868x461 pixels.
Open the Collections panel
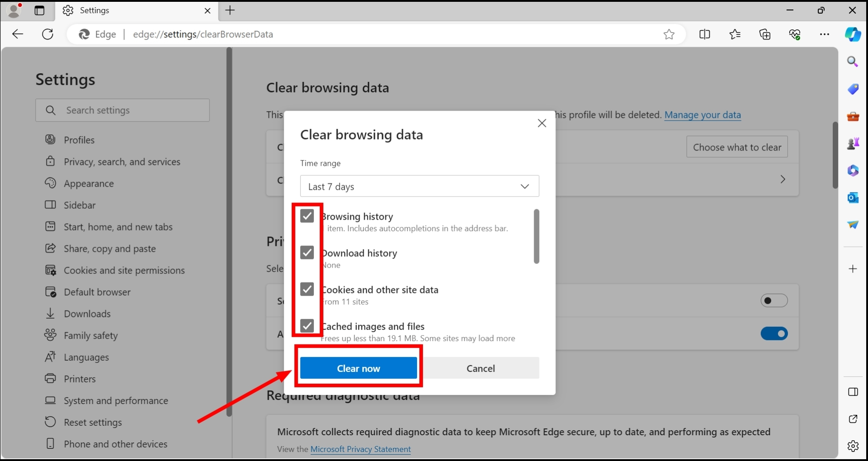pyautogui.click(x=765, y=34)
